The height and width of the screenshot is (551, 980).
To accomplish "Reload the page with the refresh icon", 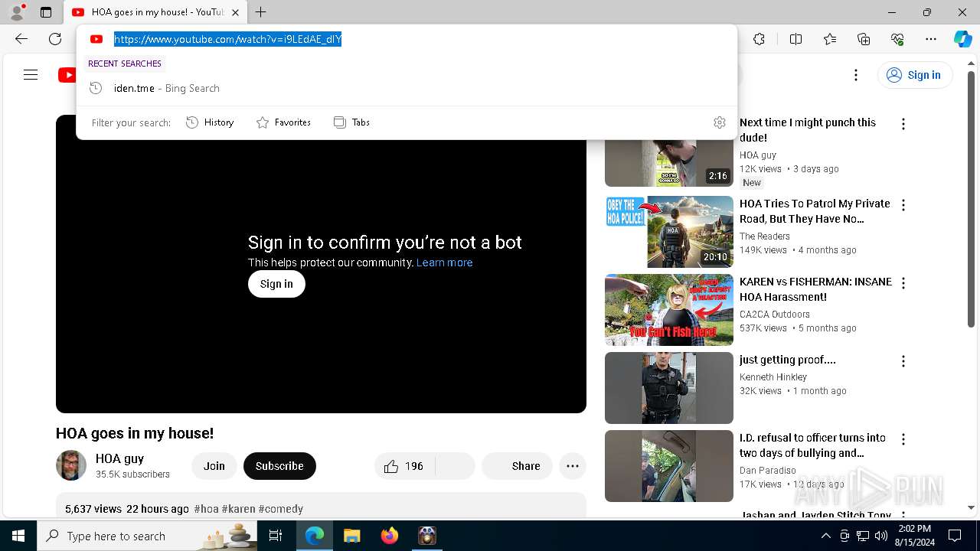I will [55, 39].
